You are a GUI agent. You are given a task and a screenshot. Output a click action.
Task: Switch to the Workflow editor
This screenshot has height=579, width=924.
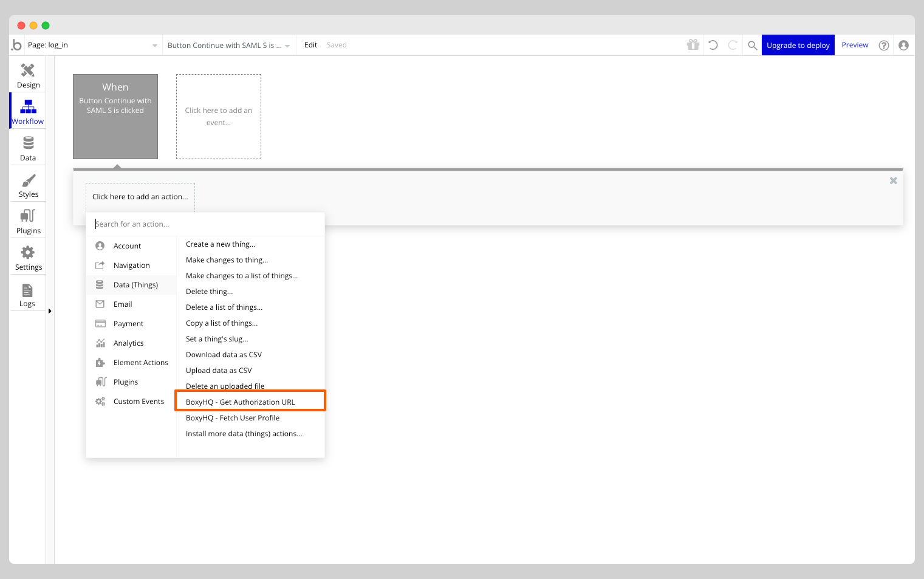pyautogui.click(x=27, y=110)
